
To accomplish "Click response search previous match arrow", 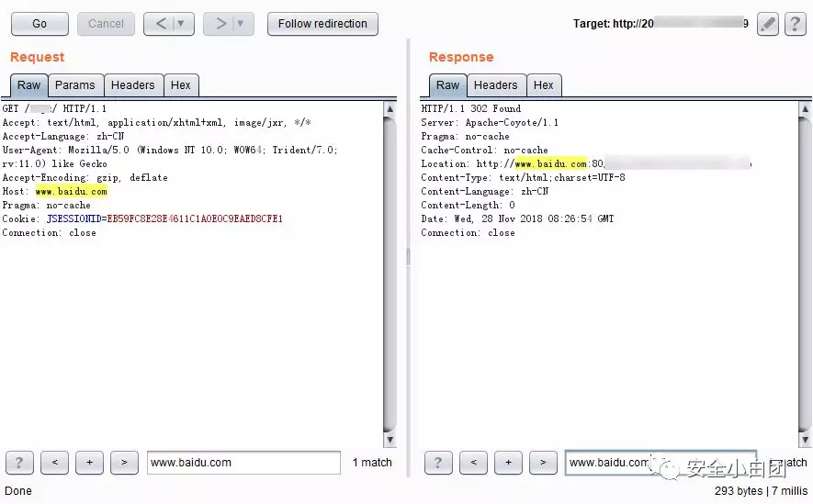I will coord(473,463).
